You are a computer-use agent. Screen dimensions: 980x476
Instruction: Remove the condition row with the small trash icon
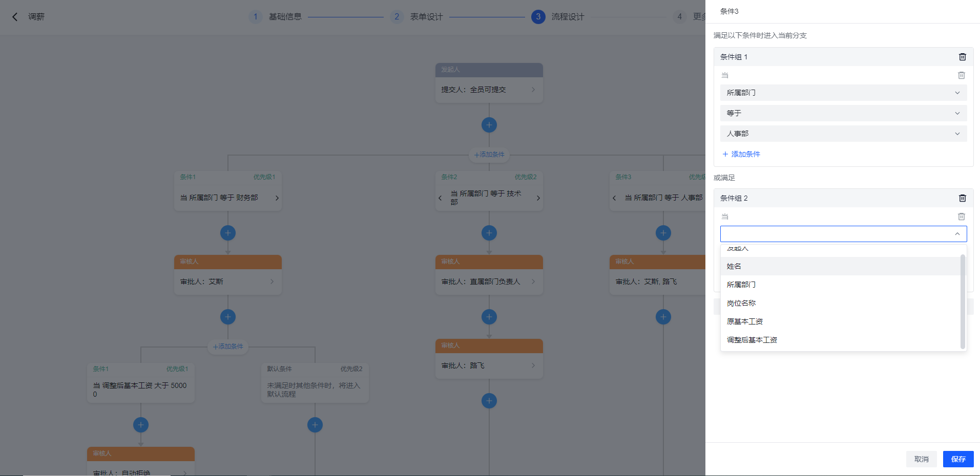[x=961, y=75]
